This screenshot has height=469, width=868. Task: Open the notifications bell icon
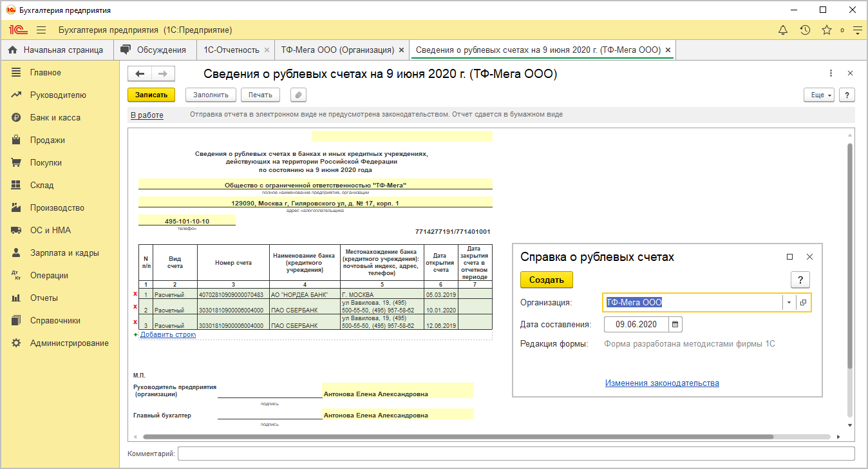pyautogui.click(x=783, y=30)
